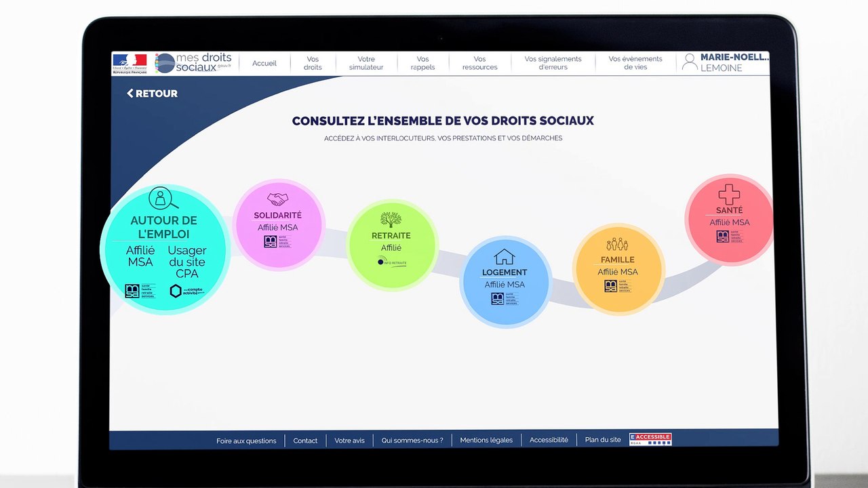Screen dimensions: 868x488
Task: Click the Accessibilité footer link
Action: coord(549,440)
